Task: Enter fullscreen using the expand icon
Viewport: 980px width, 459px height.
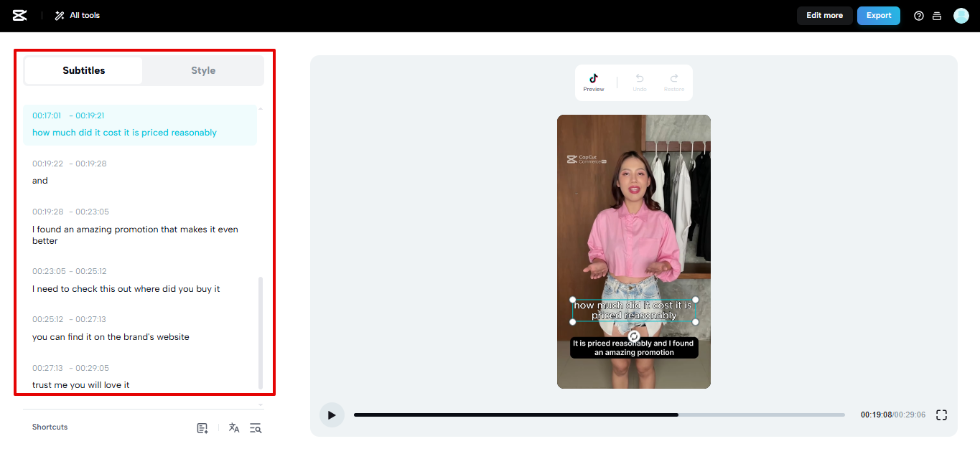Action: pyautogui.click(x=941, y=415)
